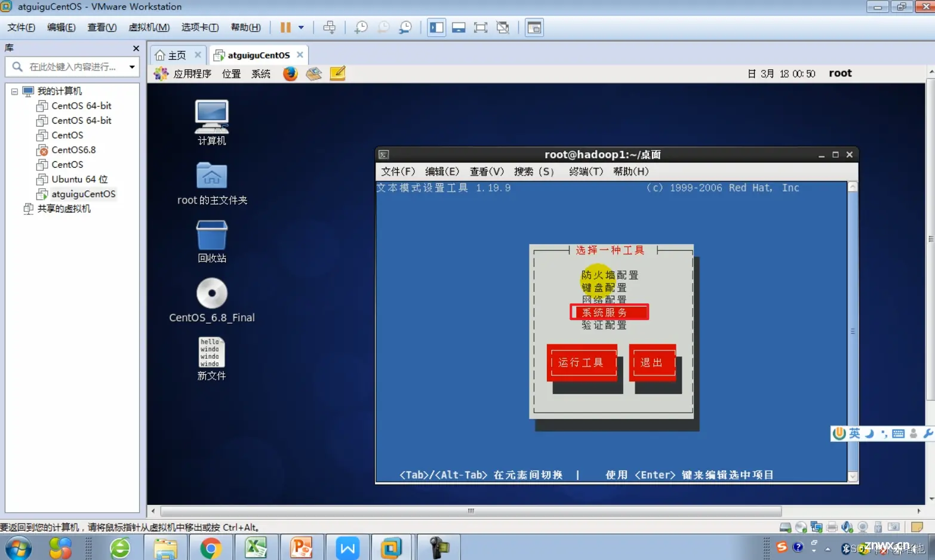Image resolution: width=935 pixels, height=560 pixels.
Task: Select root 的主文件夹 desktop icon
Action: coord(212,184)
